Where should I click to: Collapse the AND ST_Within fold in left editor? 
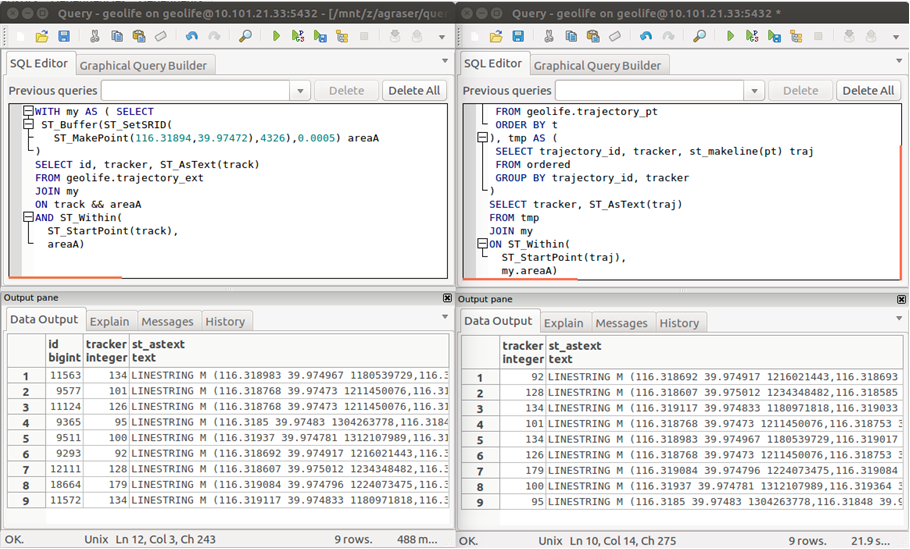(29, 217)
